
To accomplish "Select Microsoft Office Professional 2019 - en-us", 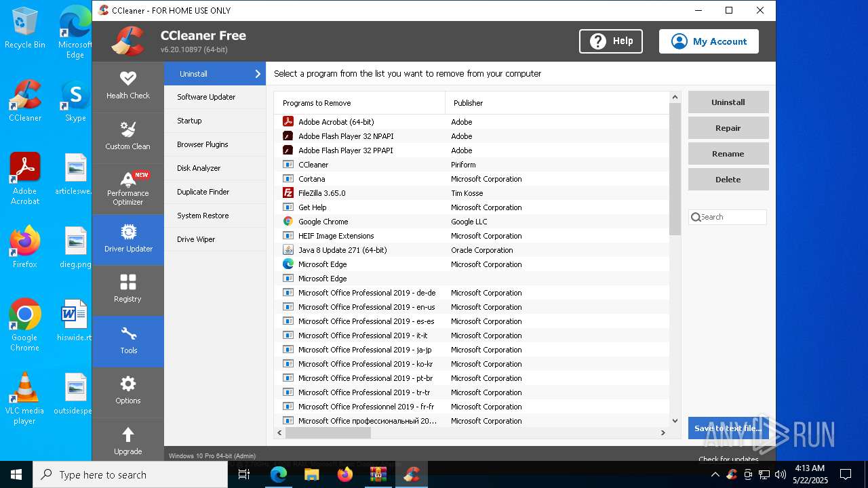I will click(471, 307).
